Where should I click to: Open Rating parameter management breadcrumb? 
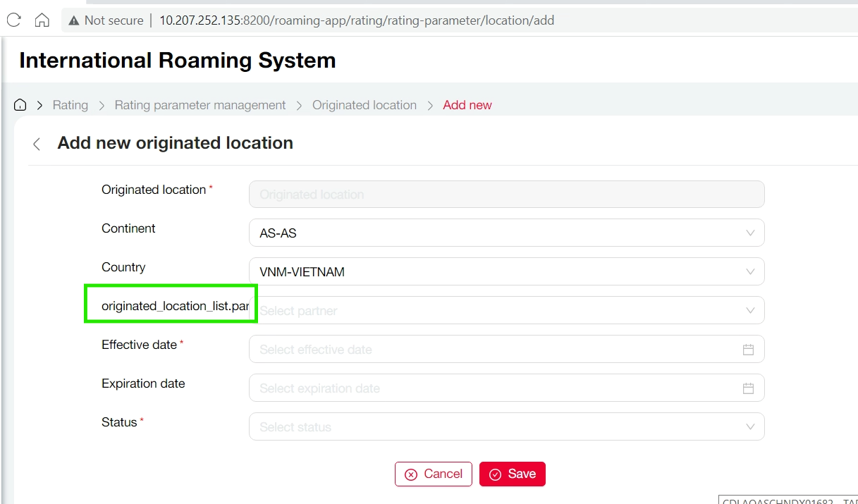pyautogui.click(x=200, y=105)
